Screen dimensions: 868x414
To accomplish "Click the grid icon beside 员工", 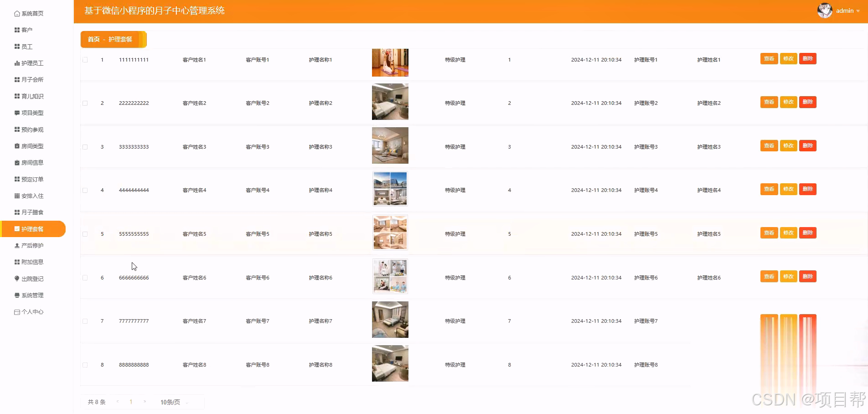I will pos(17,47).
